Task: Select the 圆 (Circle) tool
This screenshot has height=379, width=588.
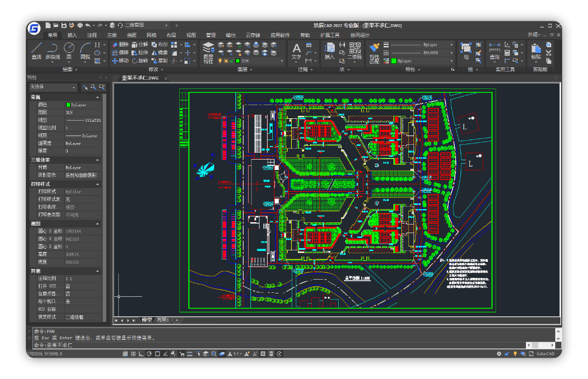Action: (x=69, y=51)
